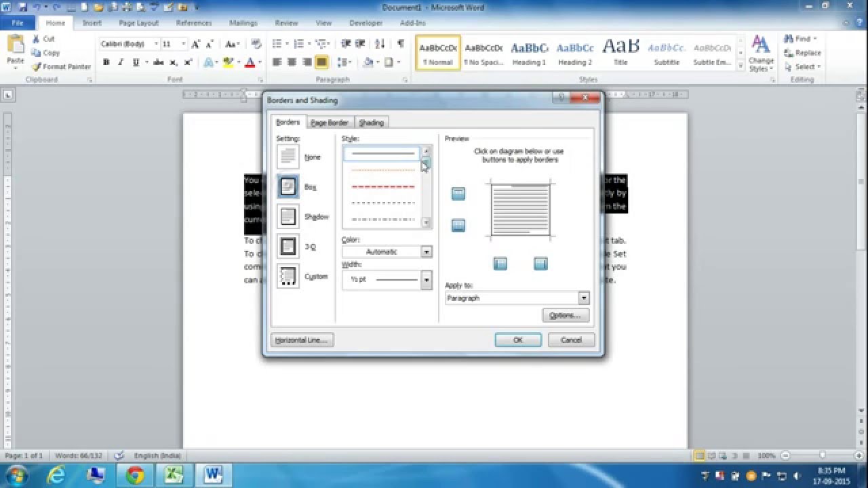Confirm the dialog with OK
The height and width of the screenshot is (488, 868).
[x=518, y=340]
